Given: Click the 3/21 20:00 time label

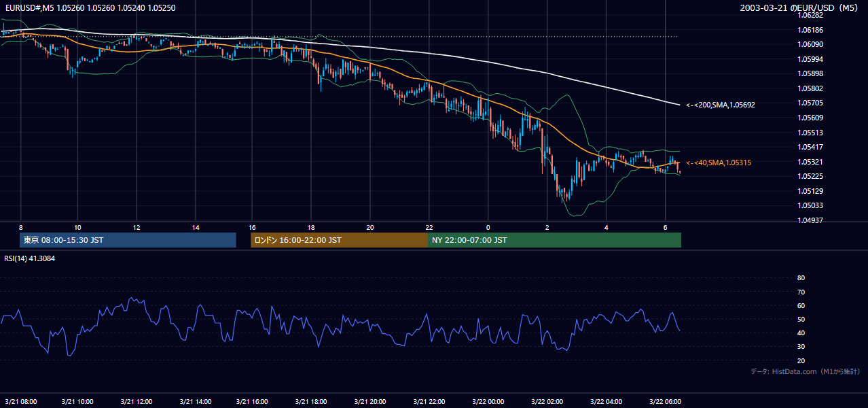Looking at the screenshot, I should (x=370, y=401).
